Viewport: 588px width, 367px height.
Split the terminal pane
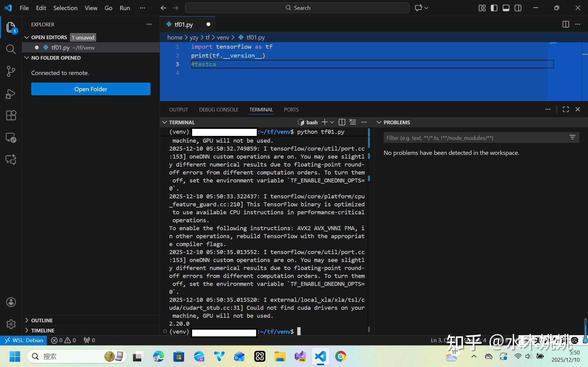pos(342,122)
